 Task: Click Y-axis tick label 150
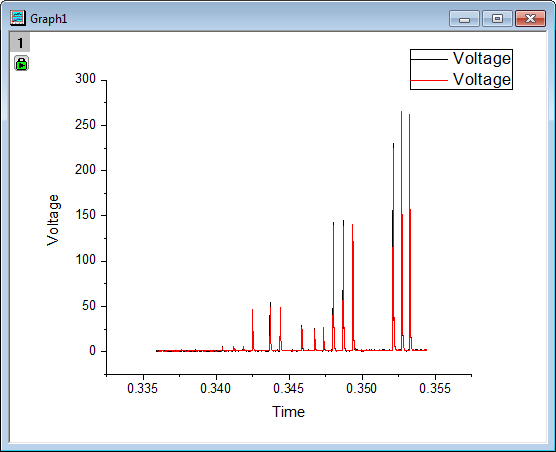tap(85, 215)
